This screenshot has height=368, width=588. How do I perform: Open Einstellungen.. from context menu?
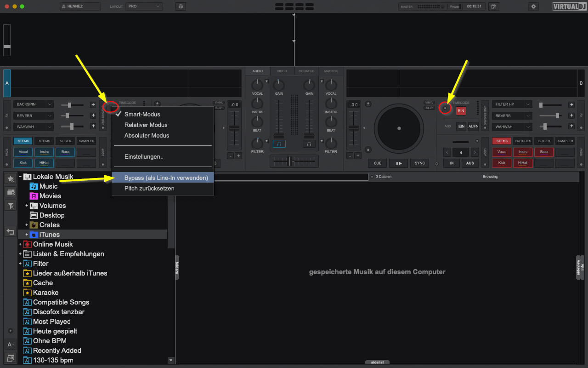(163, 156)
